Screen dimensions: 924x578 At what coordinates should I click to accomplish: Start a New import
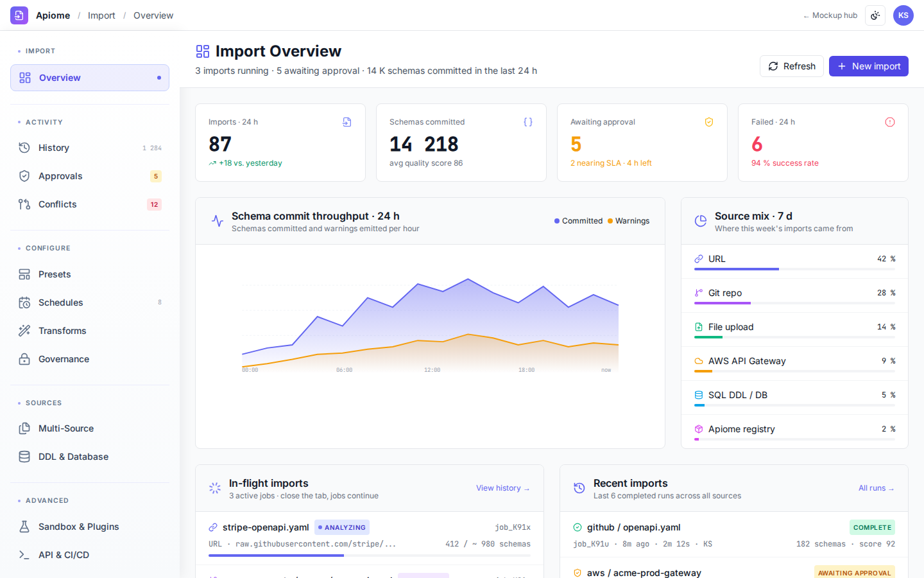869,66
